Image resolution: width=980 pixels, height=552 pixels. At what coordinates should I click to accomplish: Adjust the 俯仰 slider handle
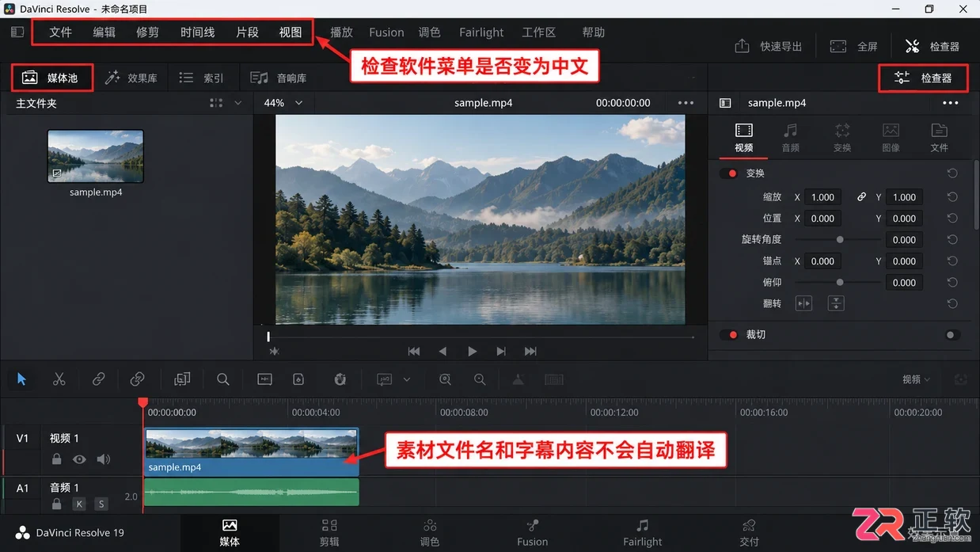point(840,283)
